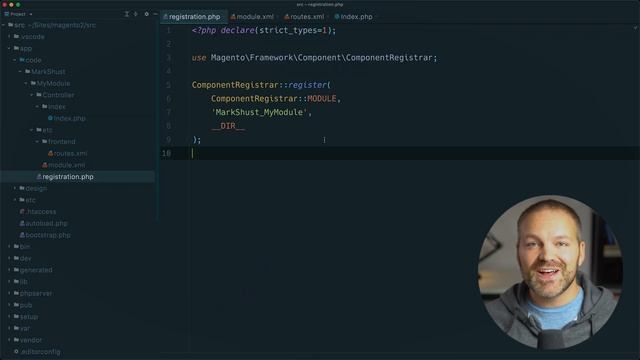Open Project panel settings gear
This screenshot has height=360, width=640.
tap(147, 14)
